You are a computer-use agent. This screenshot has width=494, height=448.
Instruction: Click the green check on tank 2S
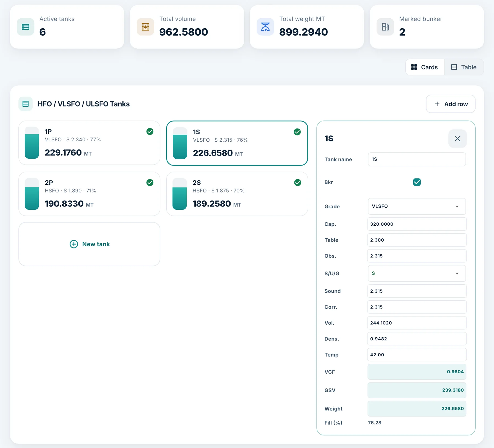coord(298,183)
